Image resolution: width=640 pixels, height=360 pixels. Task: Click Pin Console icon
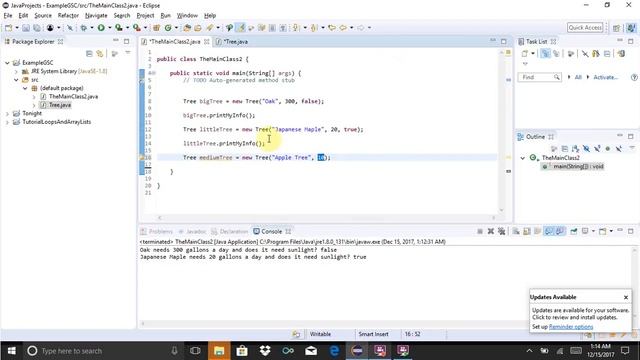tap(574, 231)
